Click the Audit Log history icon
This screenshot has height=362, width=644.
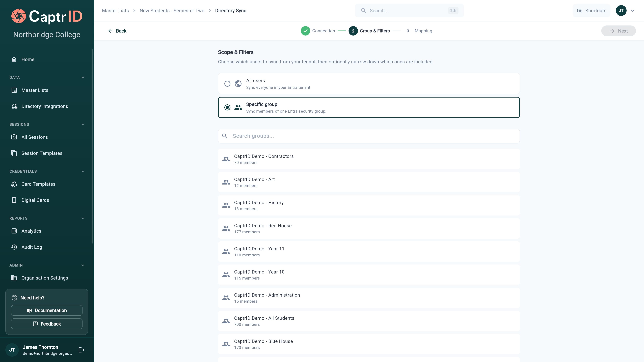point(14,247)
